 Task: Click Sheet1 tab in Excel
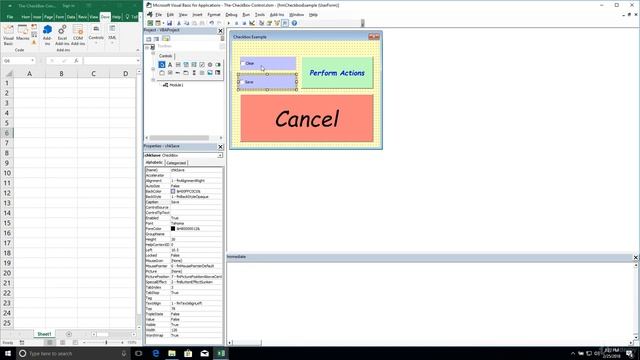click(44, 334)
